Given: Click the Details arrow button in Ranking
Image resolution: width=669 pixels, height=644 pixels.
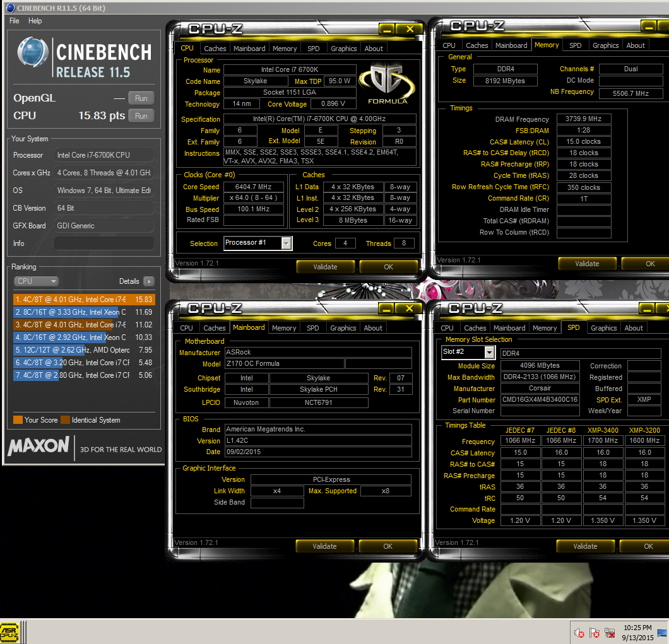Looking at the screenshot, I should tap(148, 281).
